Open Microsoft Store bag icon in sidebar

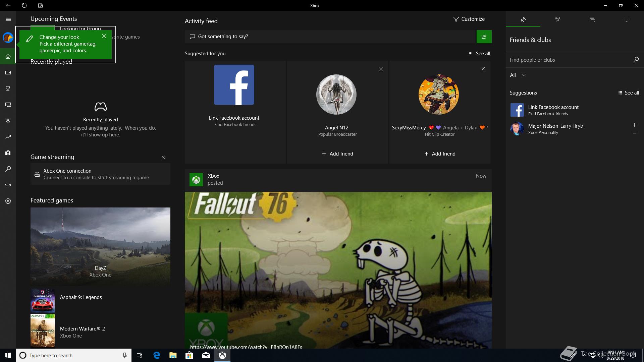click(x=8, y=153)
